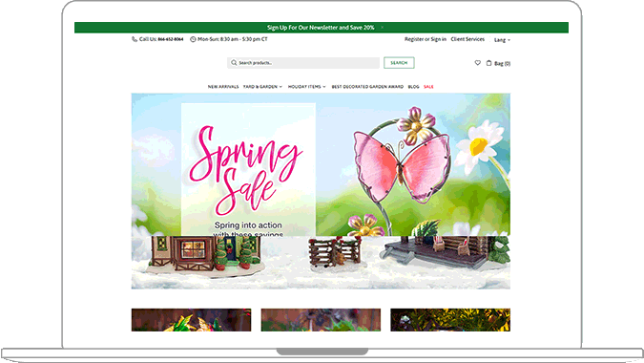Open Best Decorated Garden Award page

pos(367,87)
